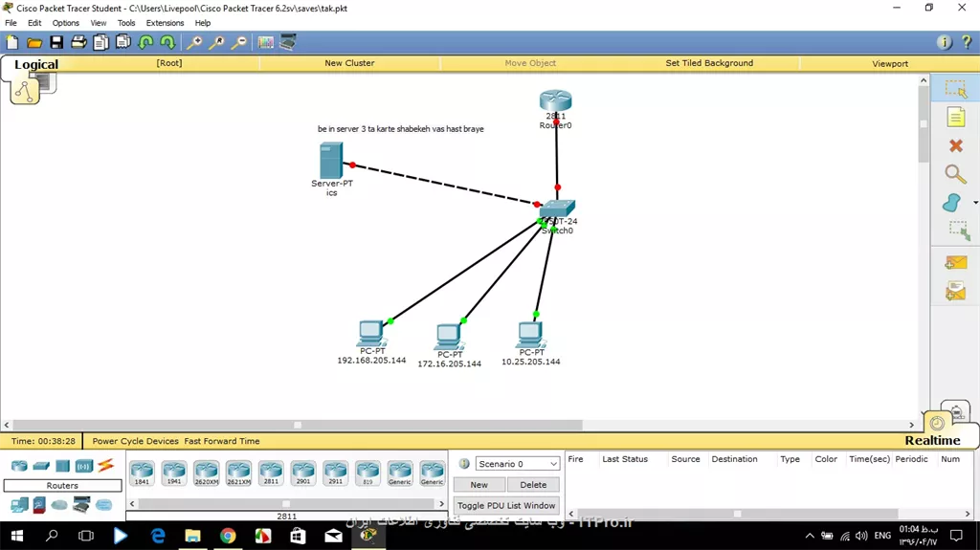
Task: Click the PC labeled 192.168.205.144
Action: click(x=371, y=334)
